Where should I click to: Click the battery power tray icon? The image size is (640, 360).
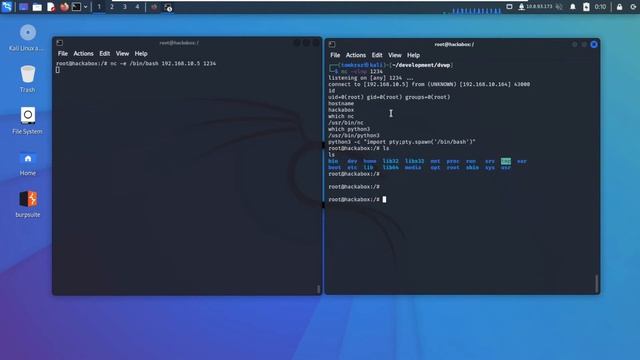point(586,7)
